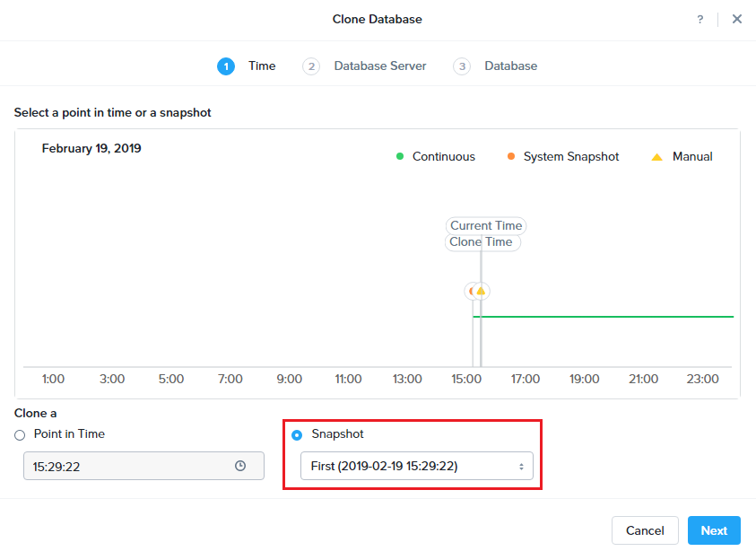Click the yellow Manual legend triangle
756x560 pixels.
pyautogui.click(x=656, y=157)
